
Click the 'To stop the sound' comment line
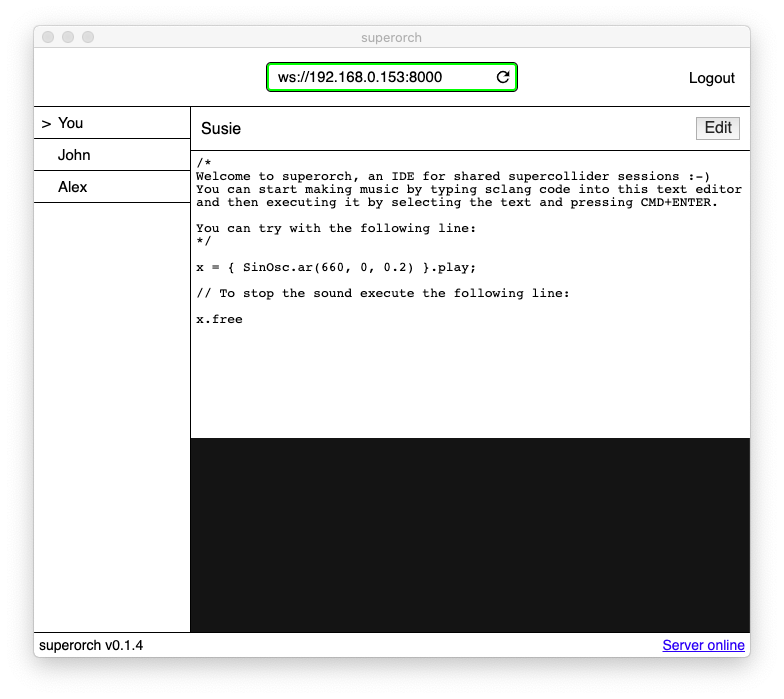coord(382,294)
